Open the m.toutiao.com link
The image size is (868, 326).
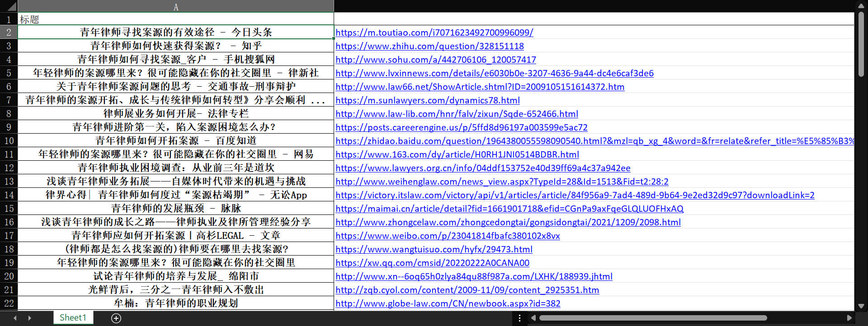(434, 33)
